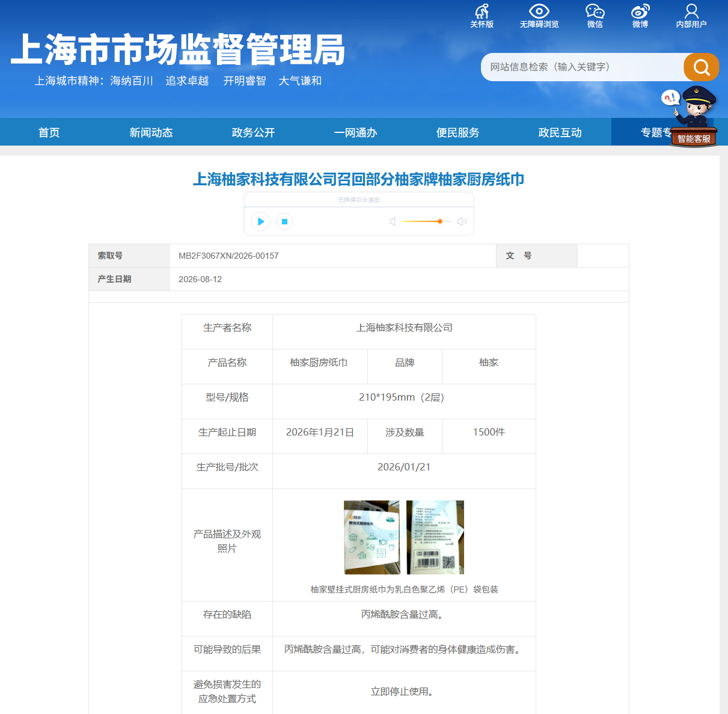Click the 无障碍语音播报 audio player label

click(x=359, y=200)
